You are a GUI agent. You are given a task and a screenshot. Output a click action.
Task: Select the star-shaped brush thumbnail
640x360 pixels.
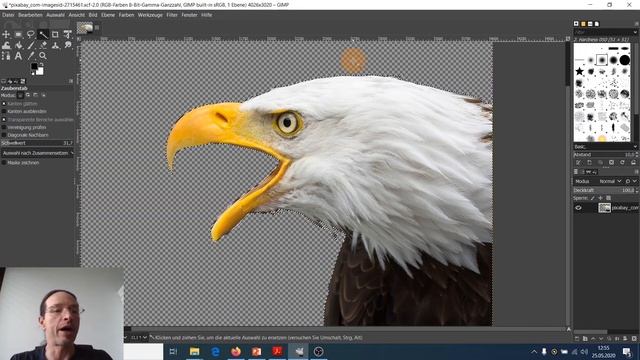[579, 71]
